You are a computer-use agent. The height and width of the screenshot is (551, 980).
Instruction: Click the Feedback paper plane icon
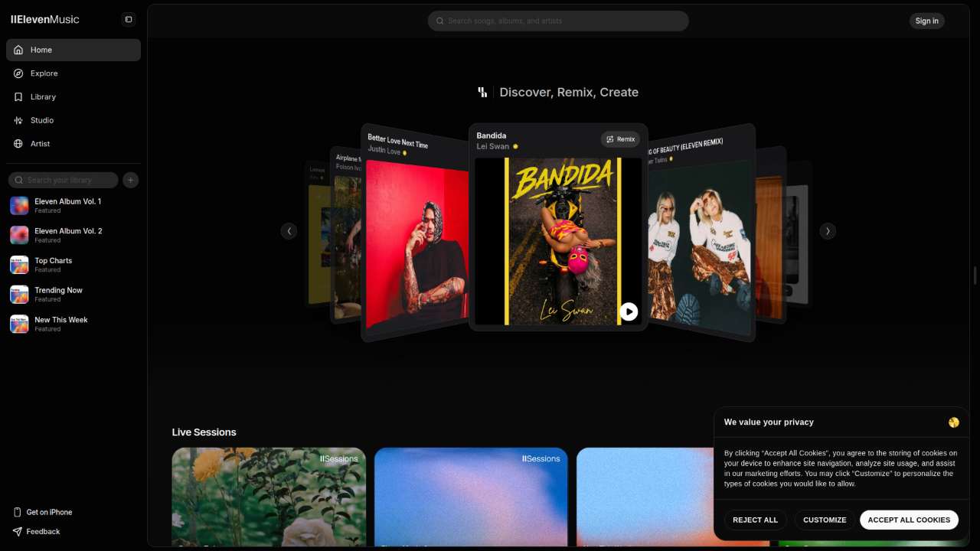[18, 531]
